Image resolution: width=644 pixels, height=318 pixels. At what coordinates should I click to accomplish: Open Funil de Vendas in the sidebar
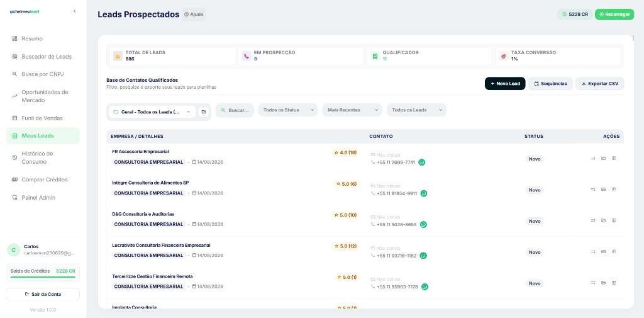(43, 118)
